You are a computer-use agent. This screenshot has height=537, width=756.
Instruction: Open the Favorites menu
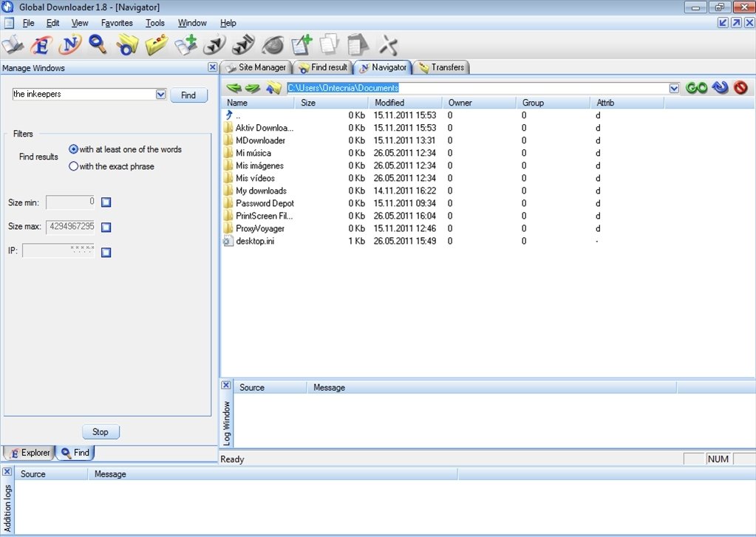click(x=117, y=23)
